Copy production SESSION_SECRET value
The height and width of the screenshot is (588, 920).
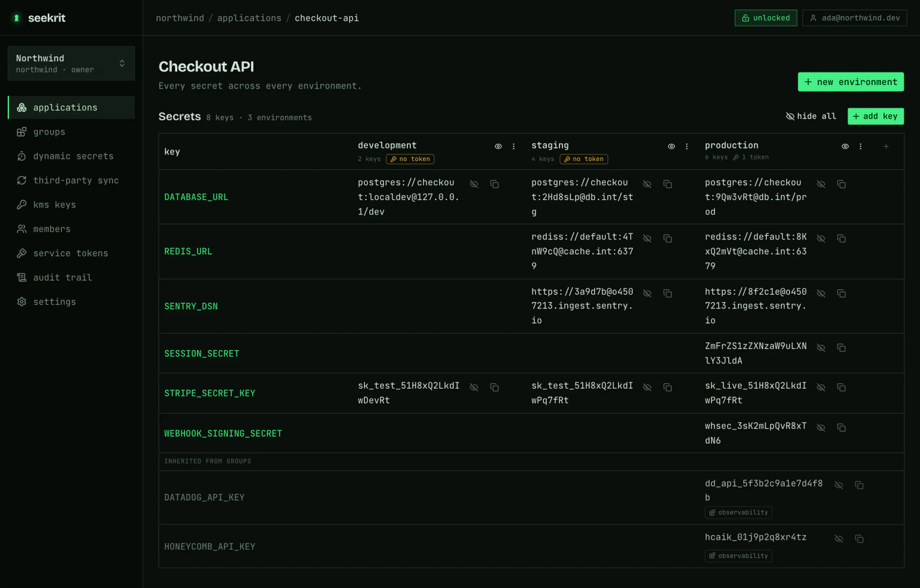[841, 347]
